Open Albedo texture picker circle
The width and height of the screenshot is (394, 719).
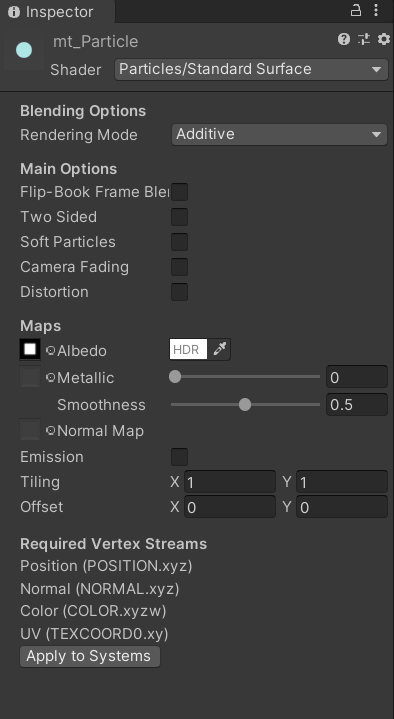[x=50, y=351]
